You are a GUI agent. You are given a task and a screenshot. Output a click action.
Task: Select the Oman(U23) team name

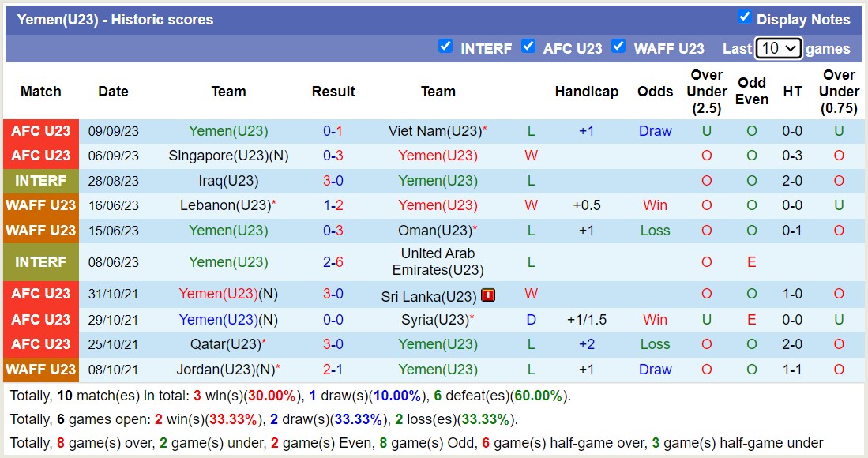click(x=435, y=230)
